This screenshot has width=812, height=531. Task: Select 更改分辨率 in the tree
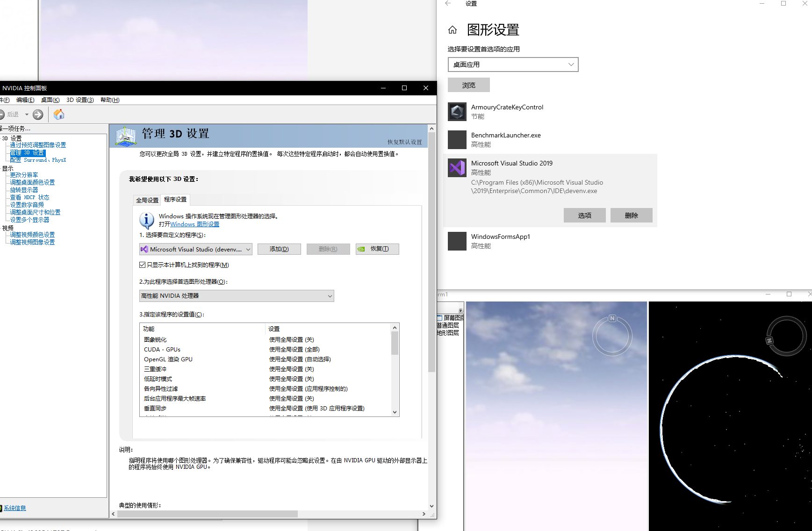(x=24, y=175)
